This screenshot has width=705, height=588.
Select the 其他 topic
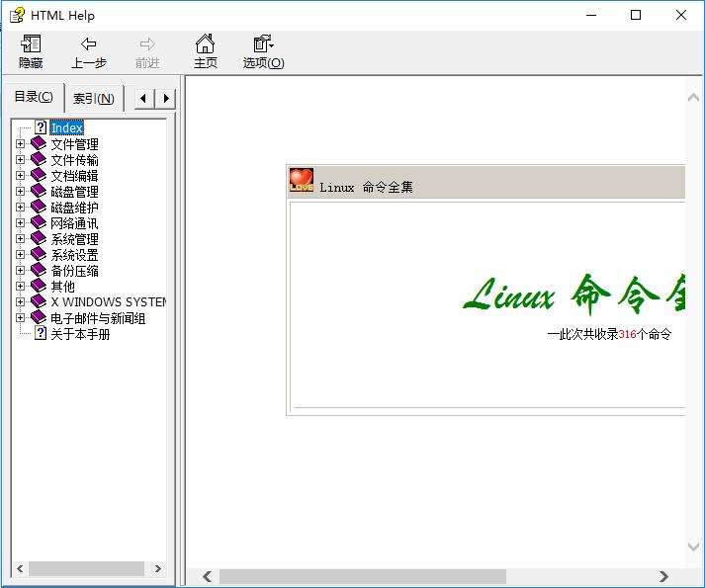[63, 287]
